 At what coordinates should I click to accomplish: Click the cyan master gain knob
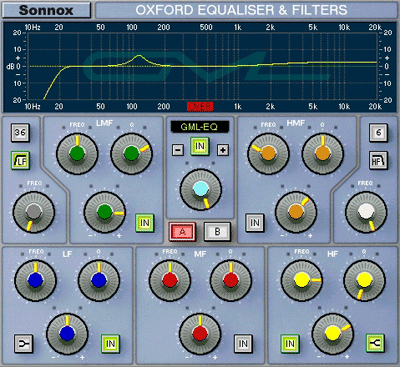tap(201, 190)
